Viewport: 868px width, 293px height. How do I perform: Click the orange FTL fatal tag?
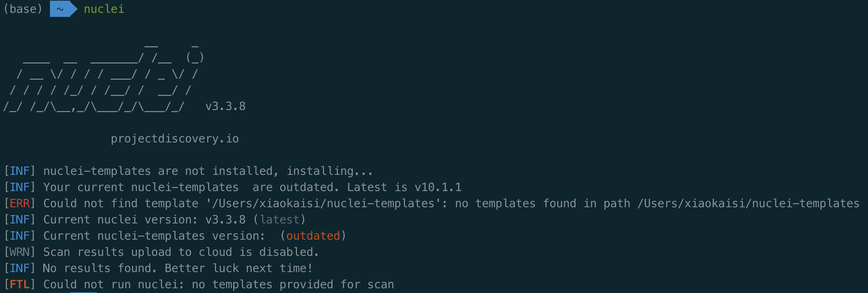[20, 285]
